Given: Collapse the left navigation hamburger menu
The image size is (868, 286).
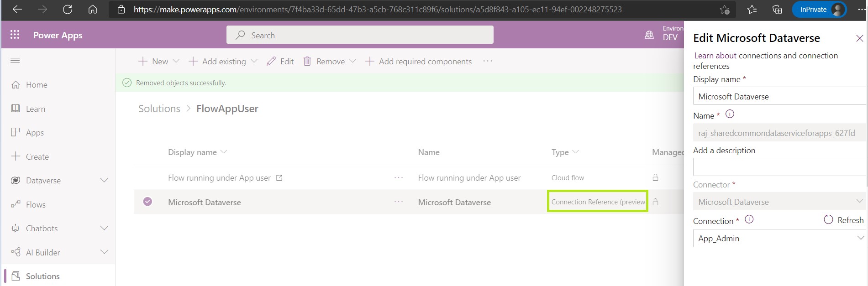Looking at the screenshot, I should click(x=15, y=61).
